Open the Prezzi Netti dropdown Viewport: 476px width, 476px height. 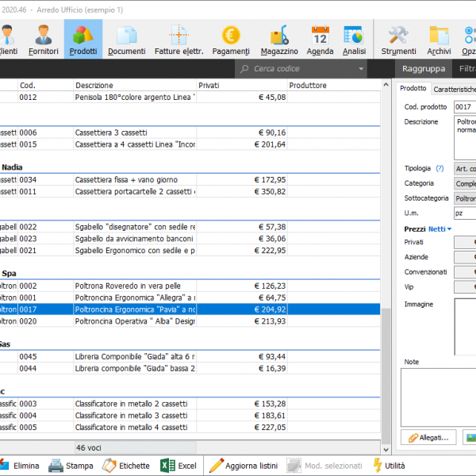click(440, 229)
